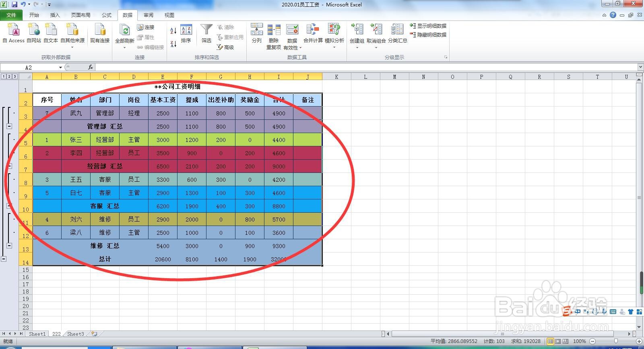
Task: Insert a new worksheet tab icon
Action: 94,334
